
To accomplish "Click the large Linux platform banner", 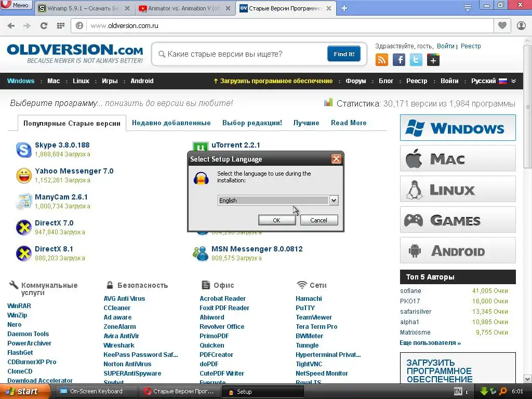I will [458, 189].
